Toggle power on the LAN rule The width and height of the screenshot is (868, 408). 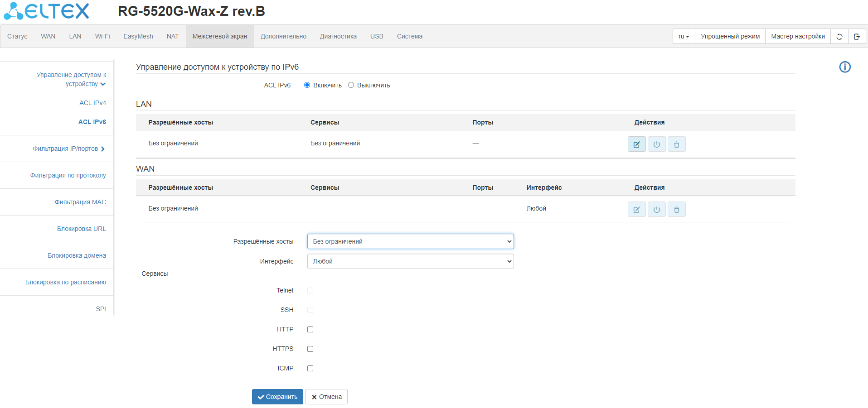[x=656, y=144]
